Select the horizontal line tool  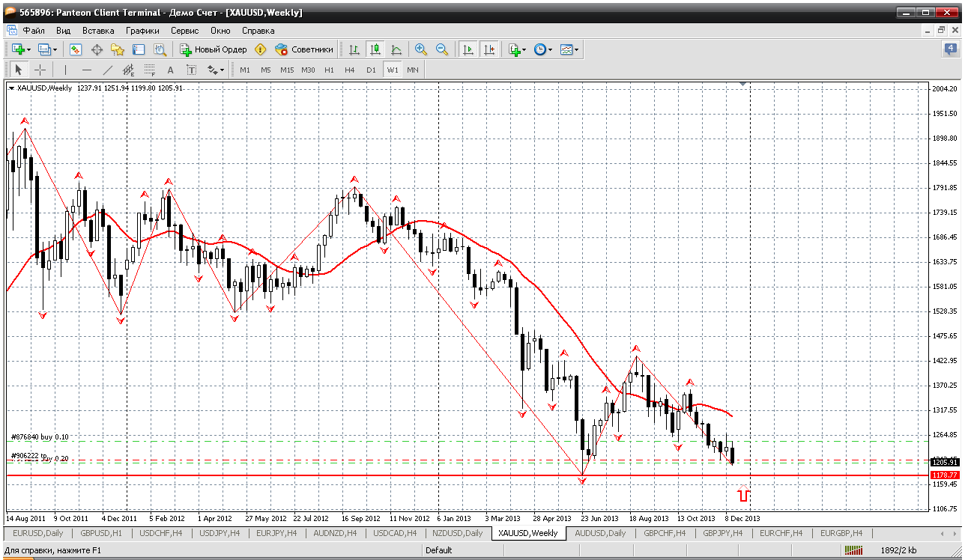click(87, 70)
